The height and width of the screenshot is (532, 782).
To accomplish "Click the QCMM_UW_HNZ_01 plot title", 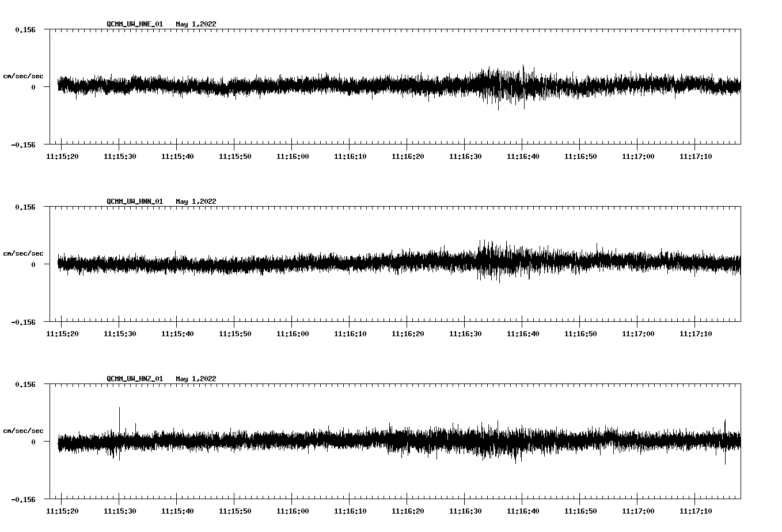I will tap(135, 379).
